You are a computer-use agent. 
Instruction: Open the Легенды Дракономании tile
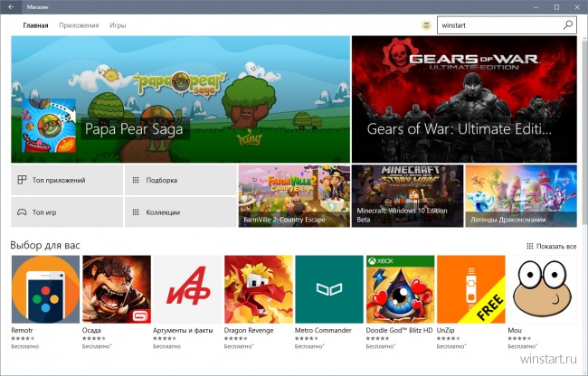click(521, 196)
